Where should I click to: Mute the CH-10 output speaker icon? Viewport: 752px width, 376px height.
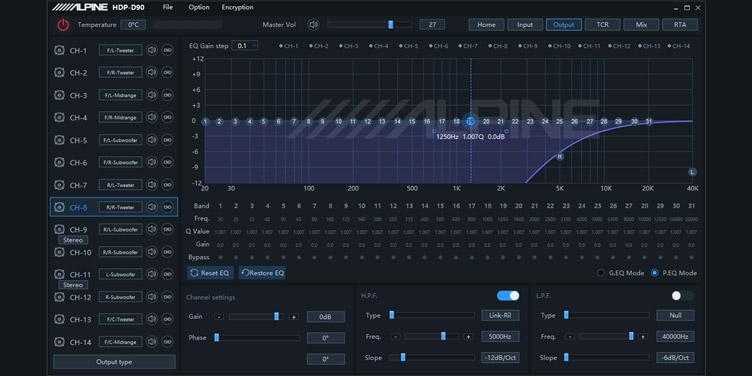(x=152, y=252)
